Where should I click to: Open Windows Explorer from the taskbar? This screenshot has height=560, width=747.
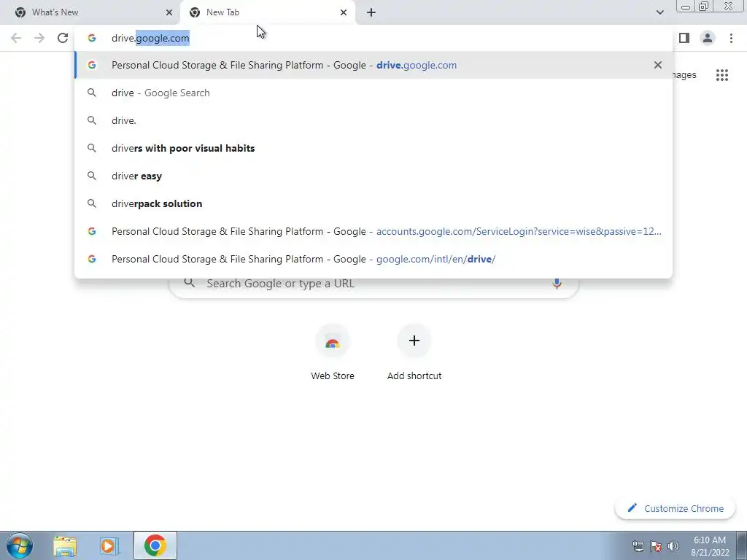coord(65,545)
